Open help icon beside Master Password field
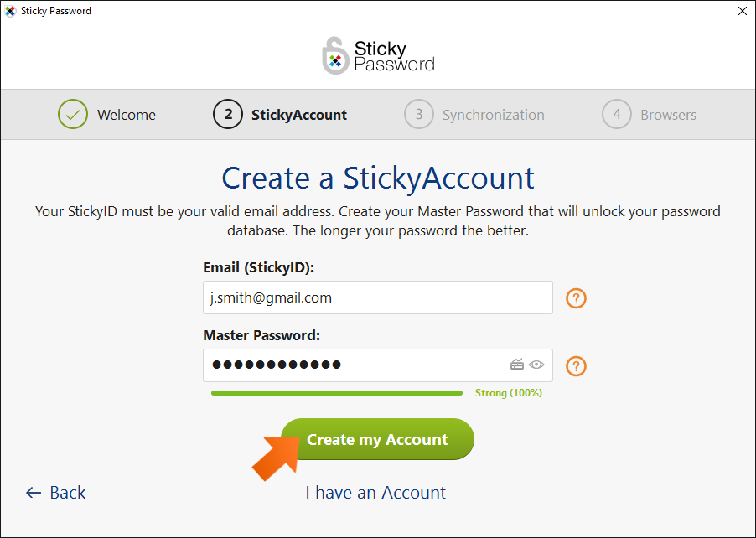Viewport: 756px width, 538px height. coord(576,366)
